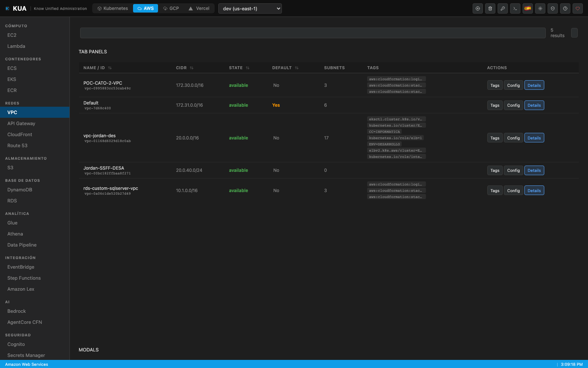Open ECR in the sidebar
The height and width of the screenshot is (368, 588).
point(35,91)
